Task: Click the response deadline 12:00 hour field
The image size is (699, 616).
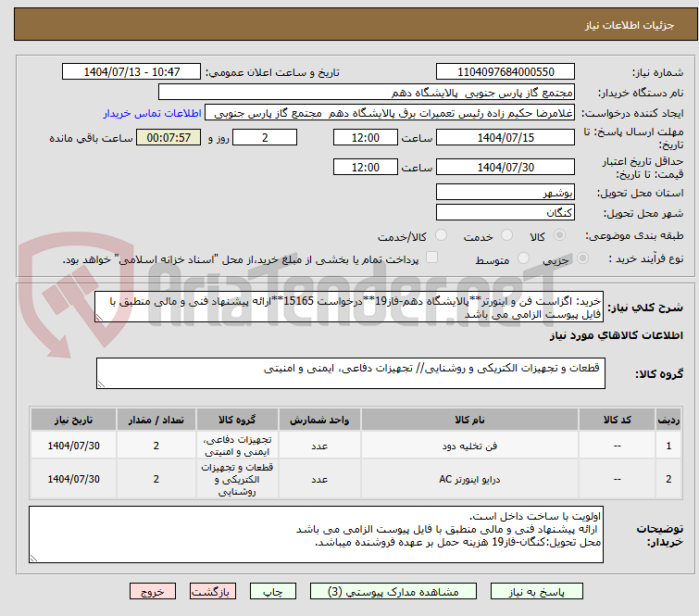Action: point(366,137)
